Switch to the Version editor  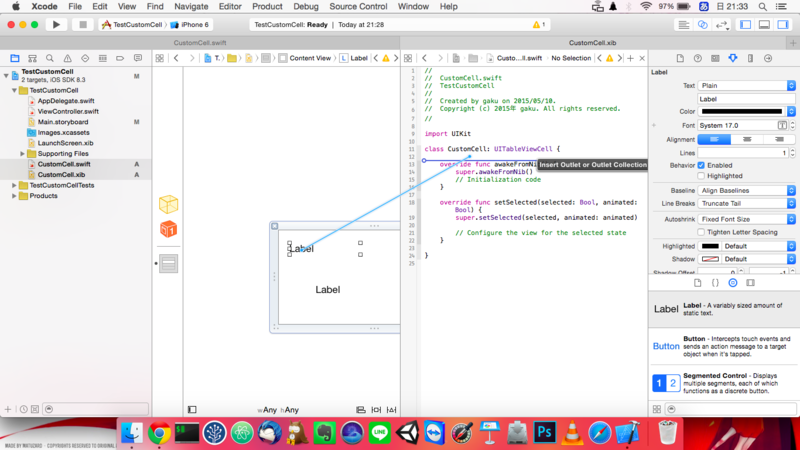721,24
